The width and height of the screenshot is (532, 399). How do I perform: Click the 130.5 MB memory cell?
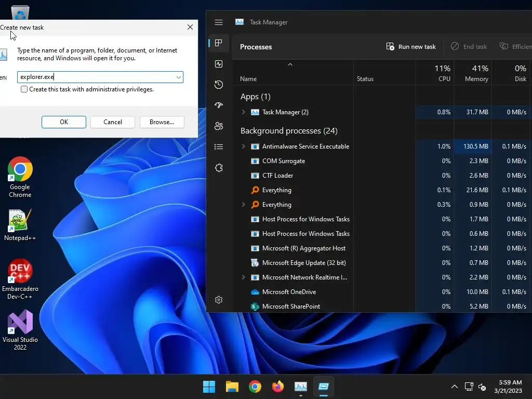(x=473, y=146)
